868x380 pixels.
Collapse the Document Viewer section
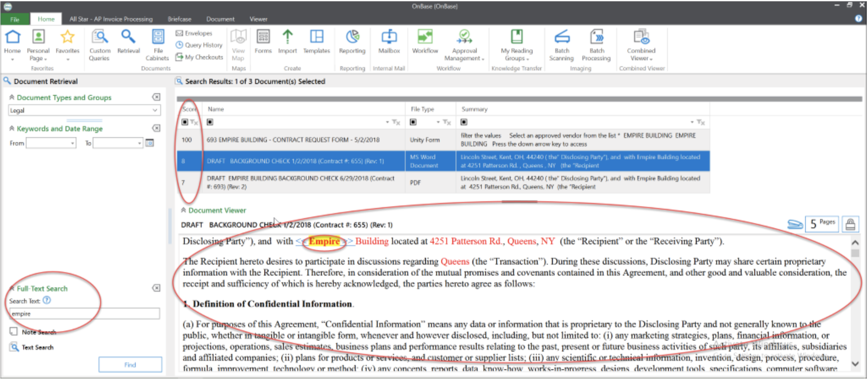coord(184,210)
